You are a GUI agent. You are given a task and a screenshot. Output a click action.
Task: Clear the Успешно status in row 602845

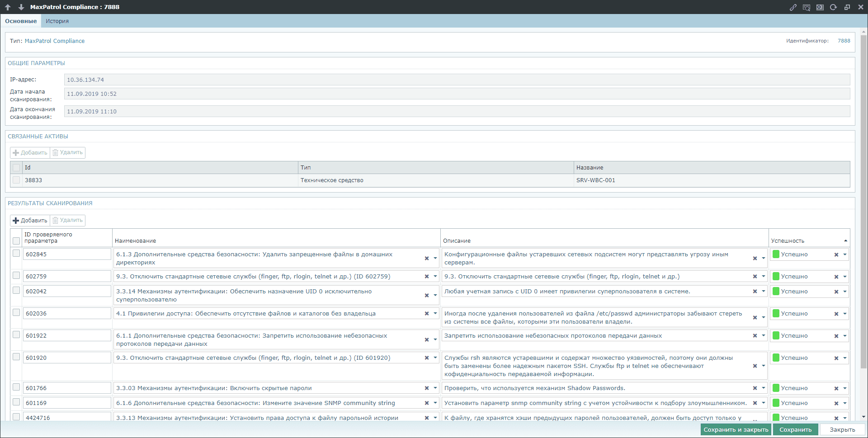click(836, 254)
